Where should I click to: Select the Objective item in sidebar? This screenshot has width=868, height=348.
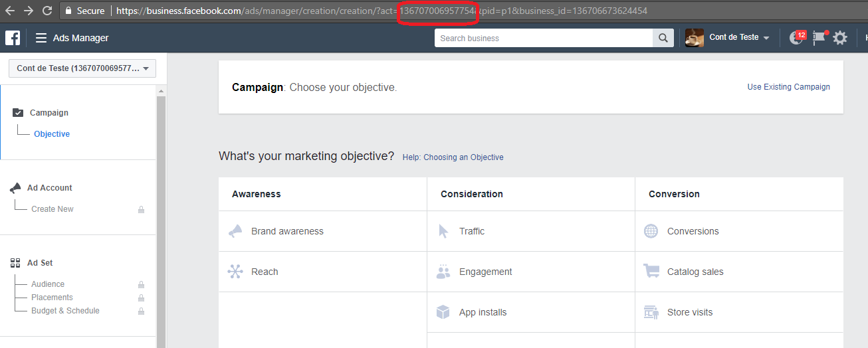click(52, 134)
